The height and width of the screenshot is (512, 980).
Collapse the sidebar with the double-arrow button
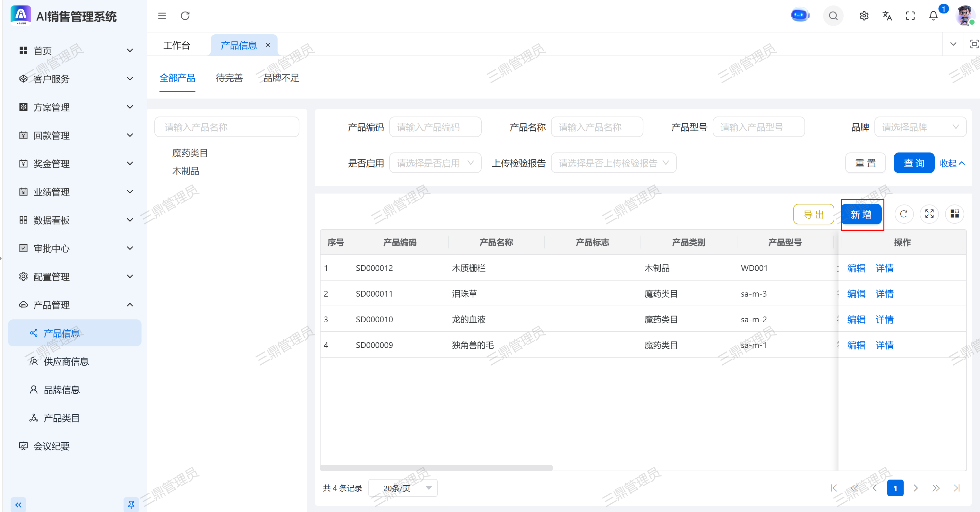pos(18,505)
